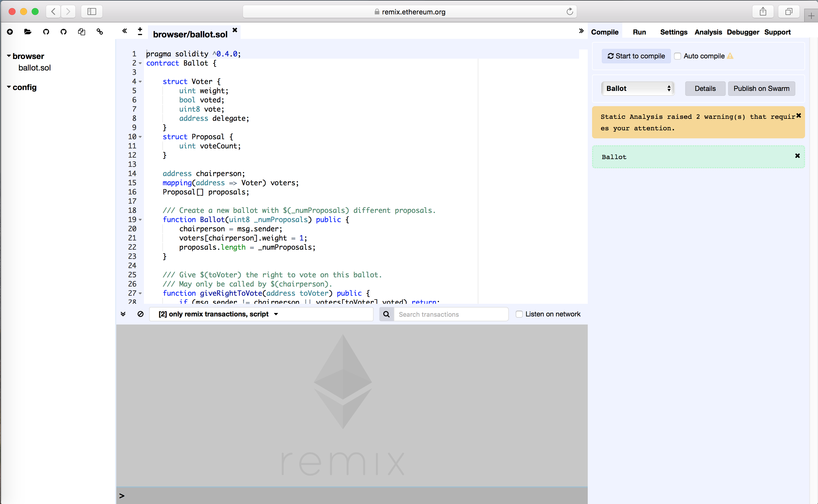
Task: Go forward in browser history
Action: 68,12
